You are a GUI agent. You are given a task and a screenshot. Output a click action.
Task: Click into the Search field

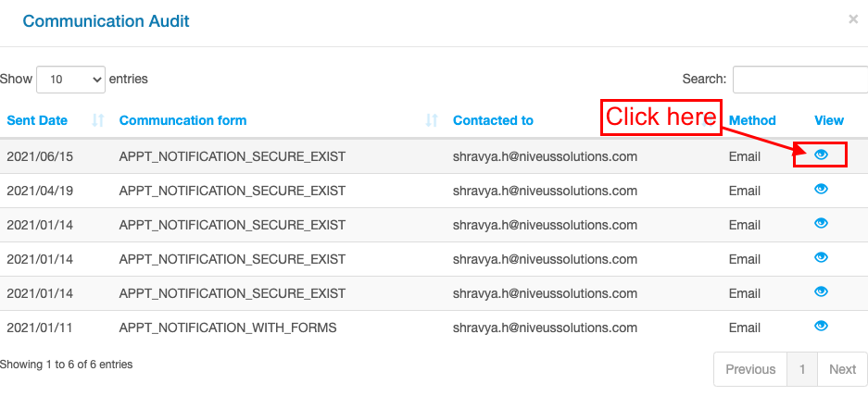point(799,80)
